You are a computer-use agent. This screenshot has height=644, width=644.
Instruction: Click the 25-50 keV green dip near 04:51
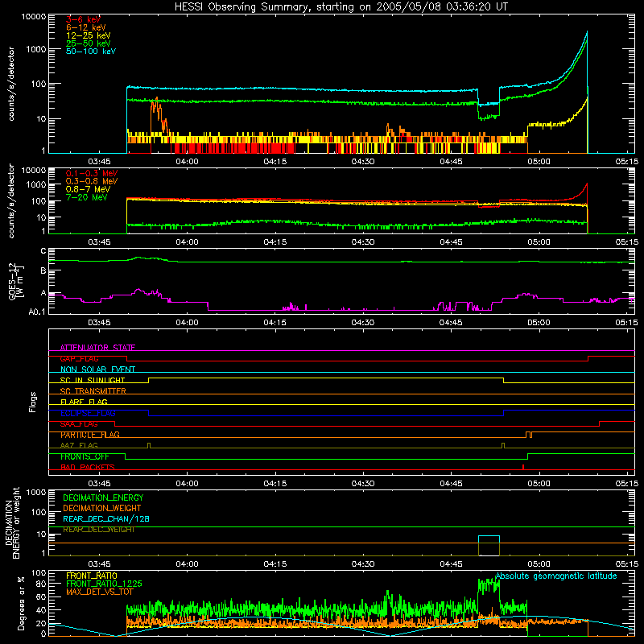click(489, 117)
